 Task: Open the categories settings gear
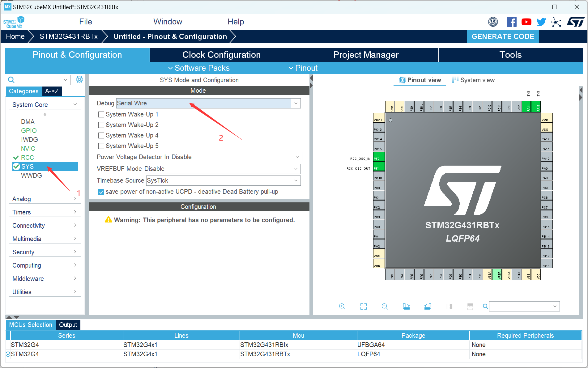pos(79,80)
